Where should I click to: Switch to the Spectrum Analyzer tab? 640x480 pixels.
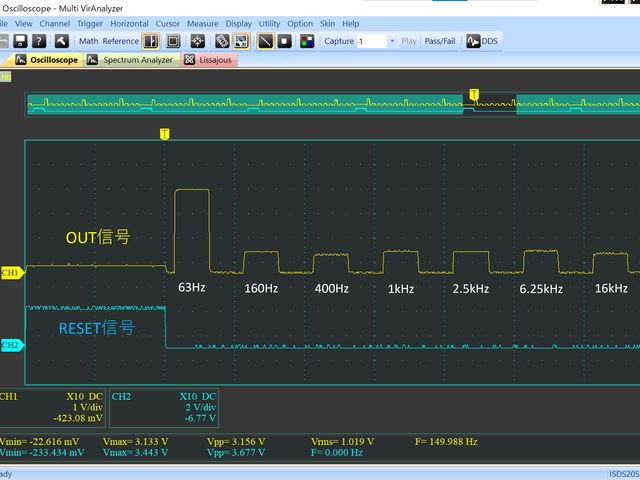point(132,60)
